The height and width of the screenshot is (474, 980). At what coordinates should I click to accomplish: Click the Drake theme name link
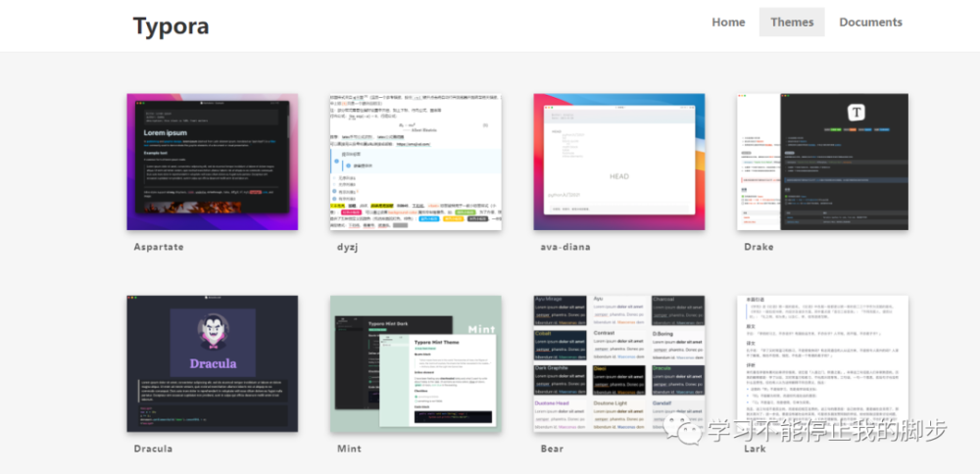(759, 247)
